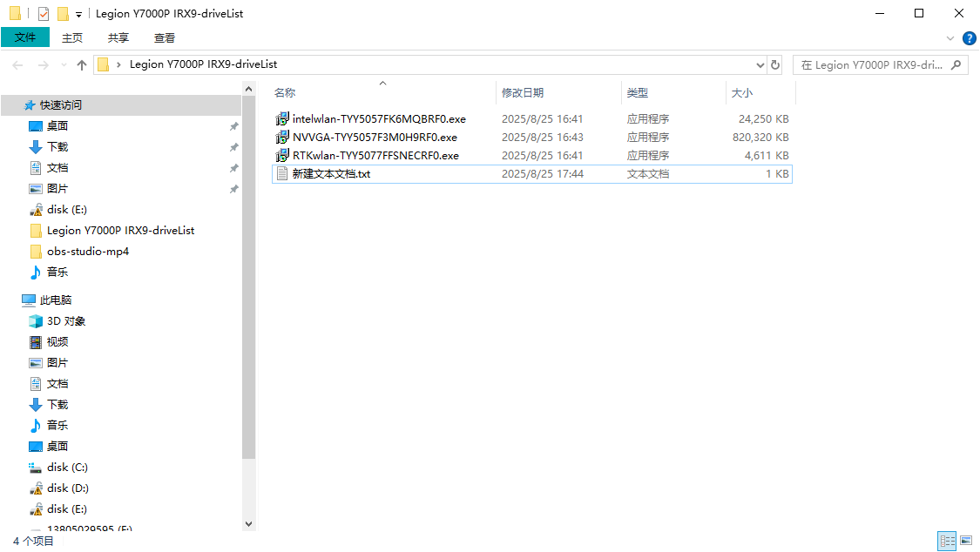Viewport: 980px width, 552px height.
Task: Click the back navigation arrow
Action: click(x=17, y=65)
